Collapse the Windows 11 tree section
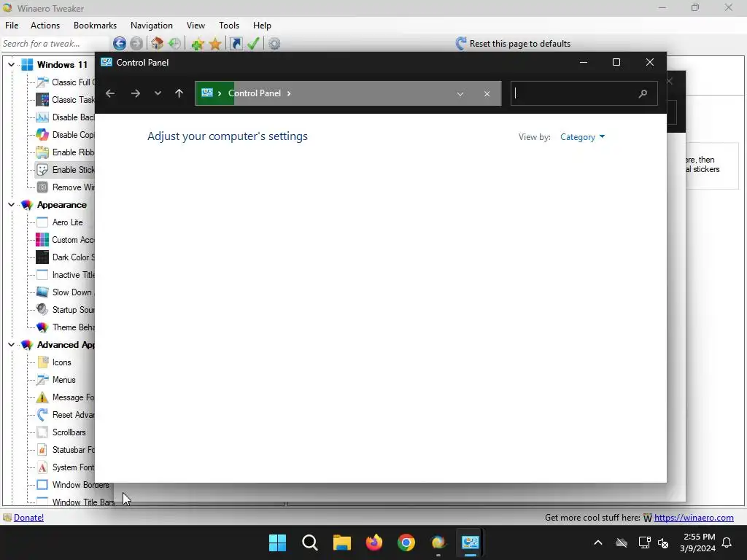 coord(11,64)
